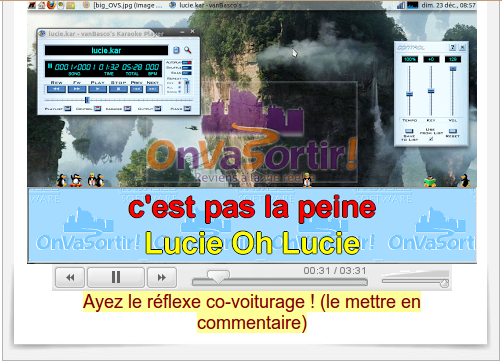The image size is (502, 364).
Task: Click the Next track button in Karaoke Player
Action: (152, 89)
